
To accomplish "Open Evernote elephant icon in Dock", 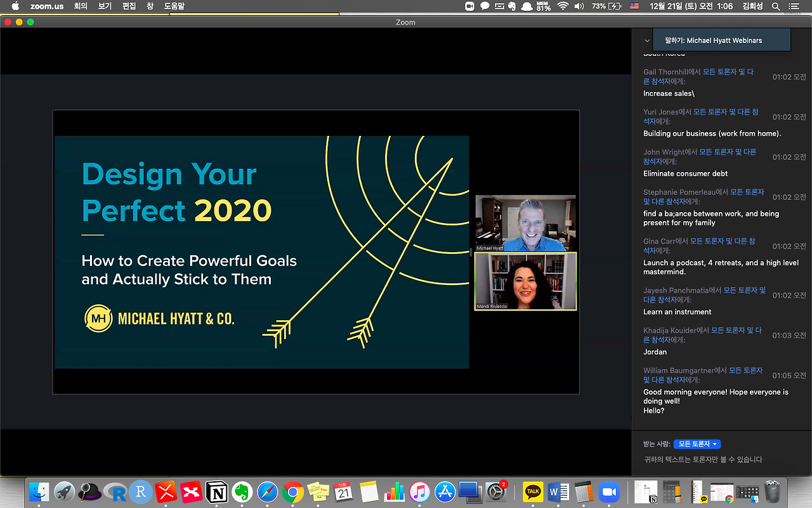I will click(242, 491).
